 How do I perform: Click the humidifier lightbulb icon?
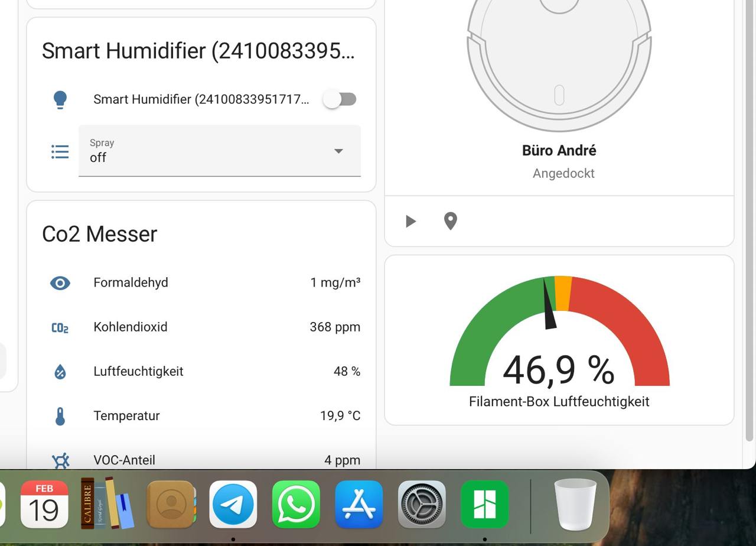tap(60, 99)
